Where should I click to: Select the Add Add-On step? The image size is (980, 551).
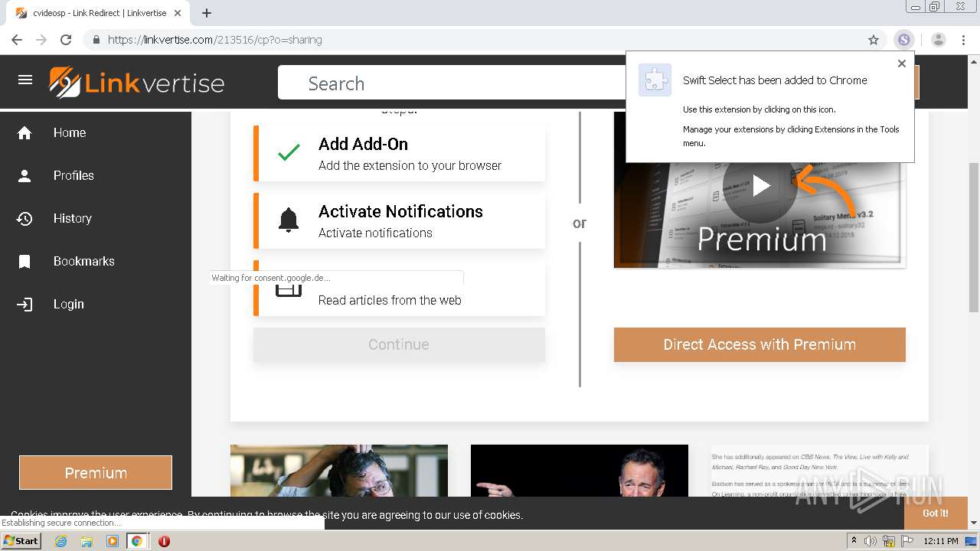tap(399, 154)
